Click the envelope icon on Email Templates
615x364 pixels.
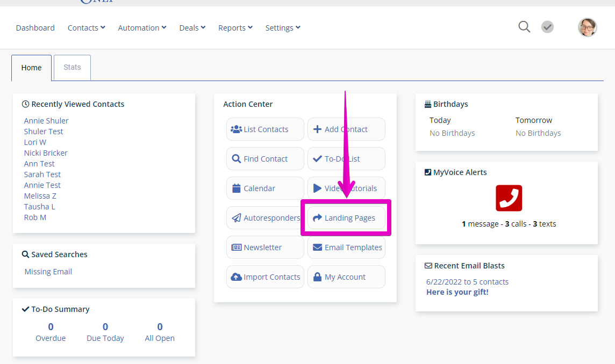coord(316,247)
